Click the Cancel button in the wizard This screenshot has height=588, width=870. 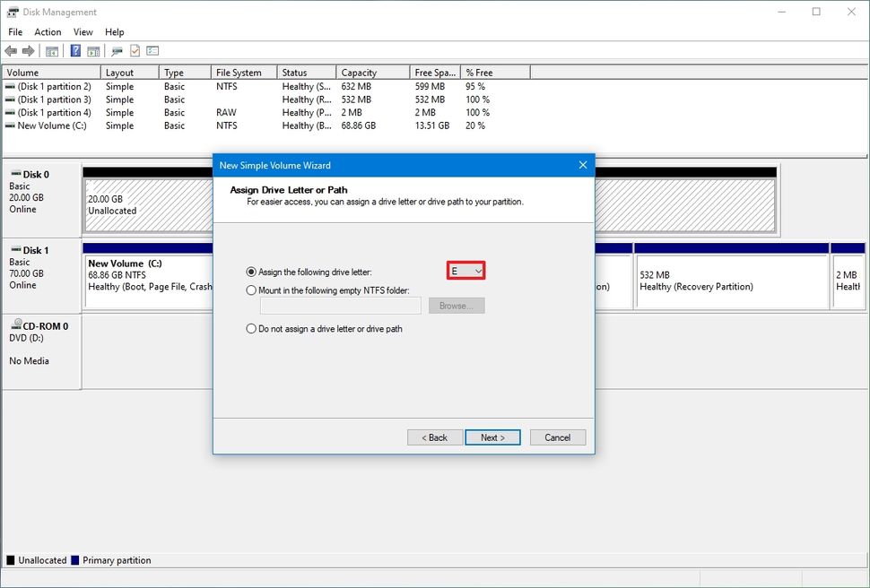tap(557, 437)
